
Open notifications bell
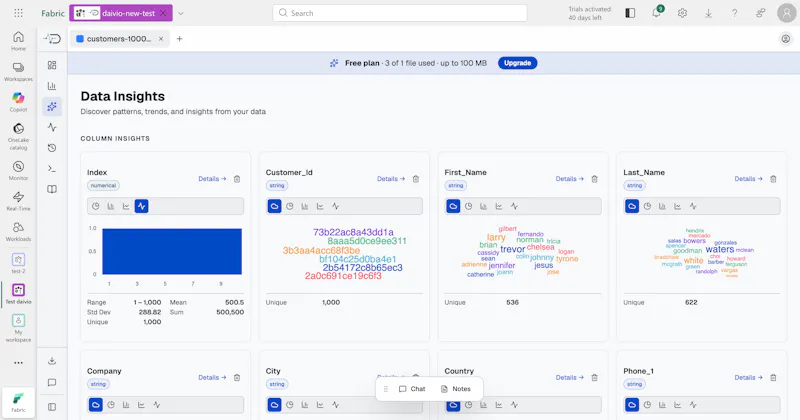click(x=657, y=13)
